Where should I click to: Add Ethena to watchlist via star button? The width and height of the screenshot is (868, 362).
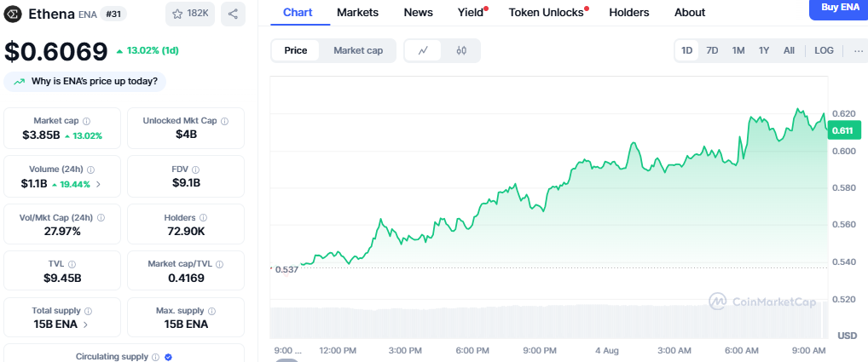click(190, 14)
